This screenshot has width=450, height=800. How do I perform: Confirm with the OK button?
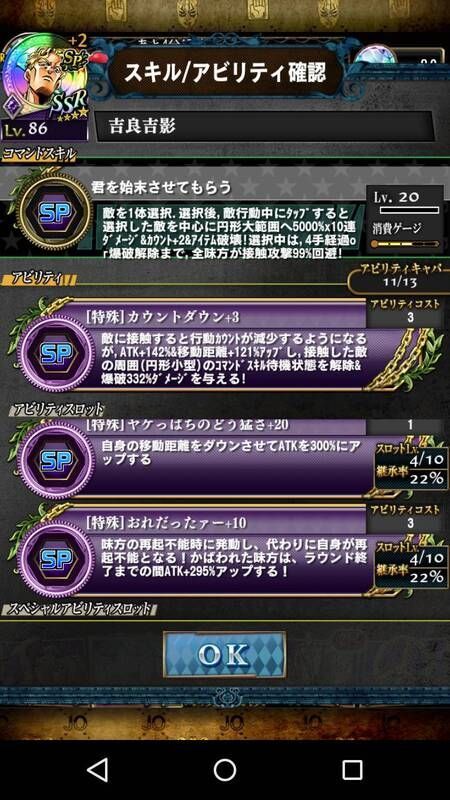click(224, 655)
